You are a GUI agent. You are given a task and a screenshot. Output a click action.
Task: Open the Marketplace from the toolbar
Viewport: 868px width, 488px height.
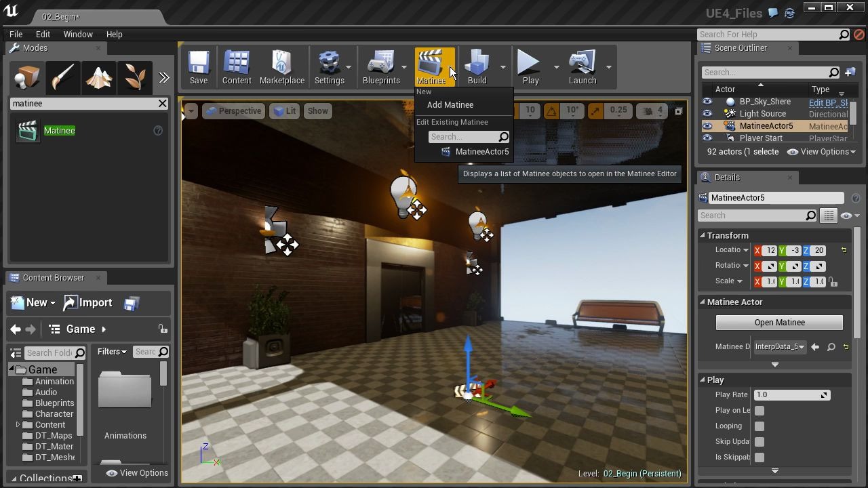pos(281,67)
